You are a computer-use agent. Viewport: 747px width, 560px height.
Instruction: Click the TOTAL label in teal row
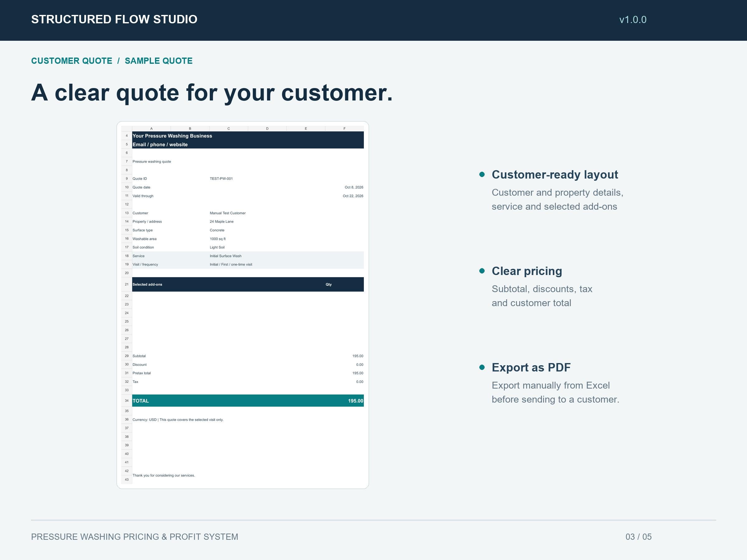(x=140, y=401)
